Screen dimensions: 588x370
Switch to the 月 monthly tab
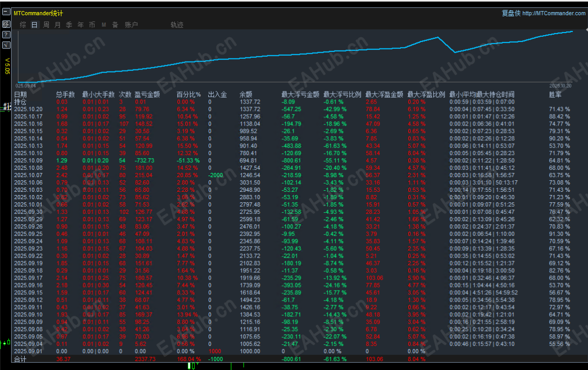click(x=57, y=25)
